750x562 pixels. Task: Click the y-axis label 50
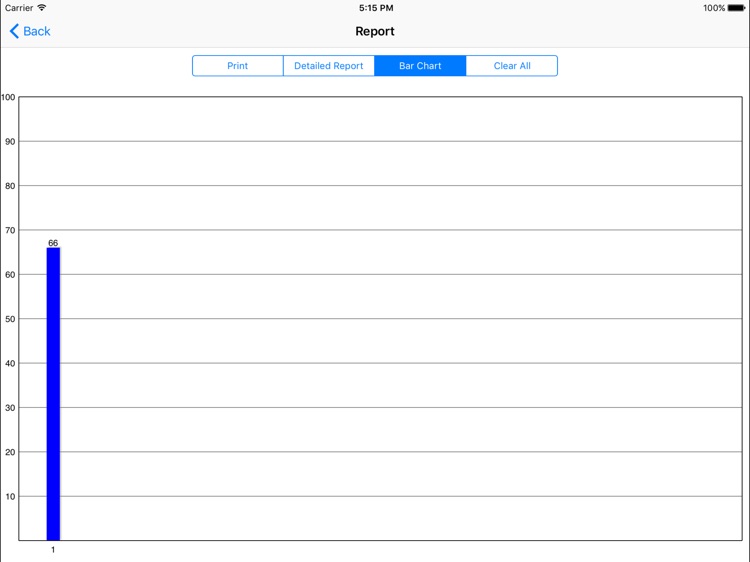[10, 320]
